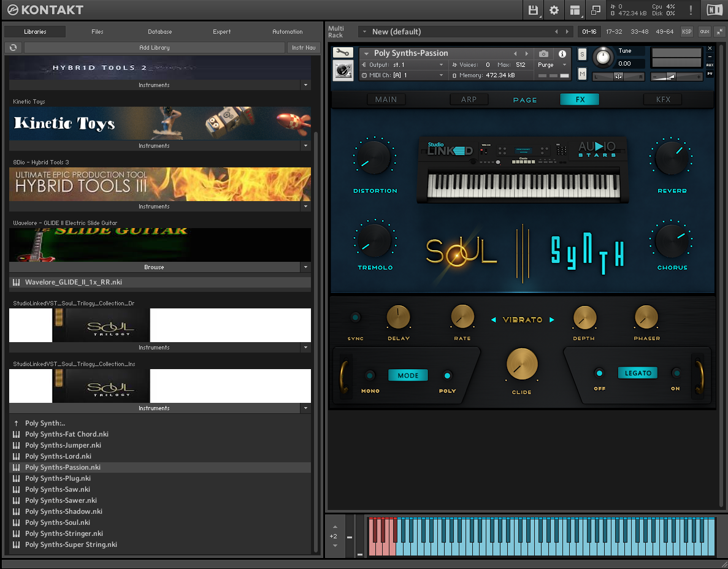Toggle the Mode button
The width and height of the screenshot is (728, 569).
click(x=408, y=375)
